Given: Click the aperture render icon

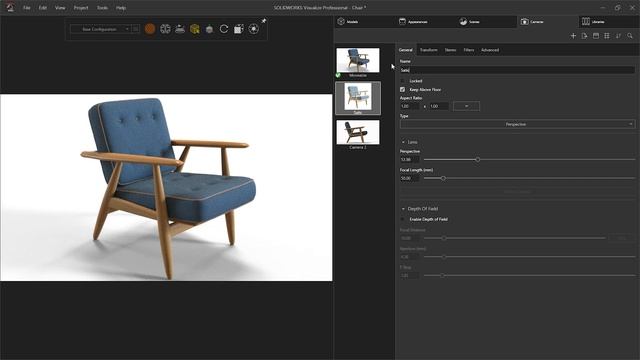Looking at the screenshot, I should 253,29.
